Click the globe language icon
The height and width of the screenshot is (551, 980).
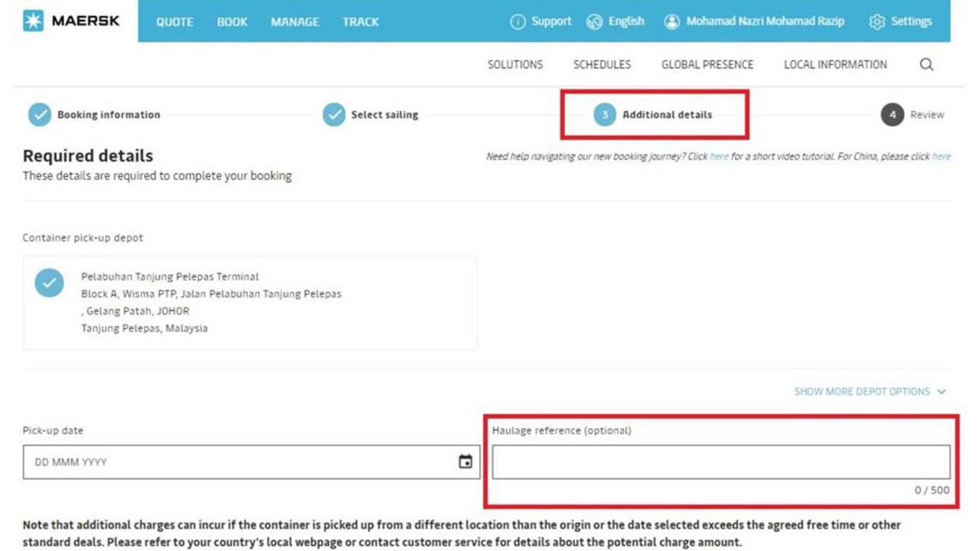click(595, 21)
